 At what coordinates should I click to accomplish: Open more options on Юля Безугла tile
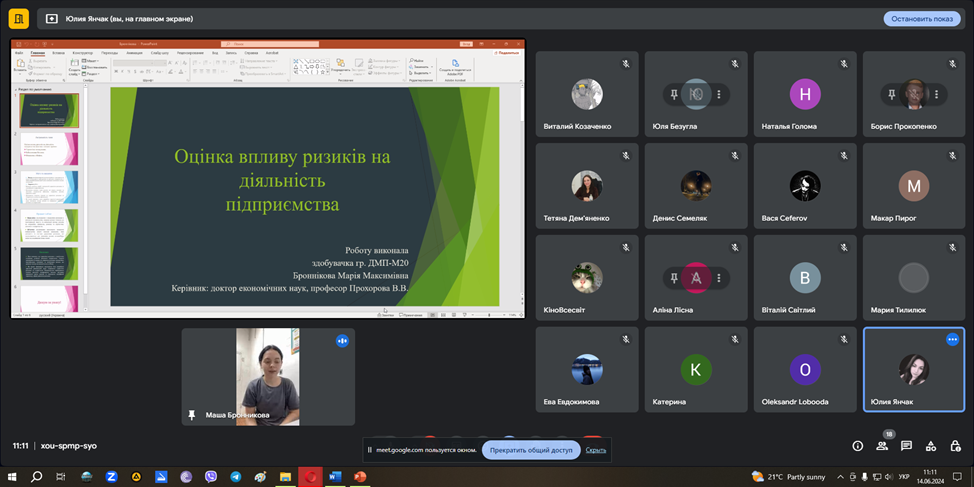pos(719,94)
